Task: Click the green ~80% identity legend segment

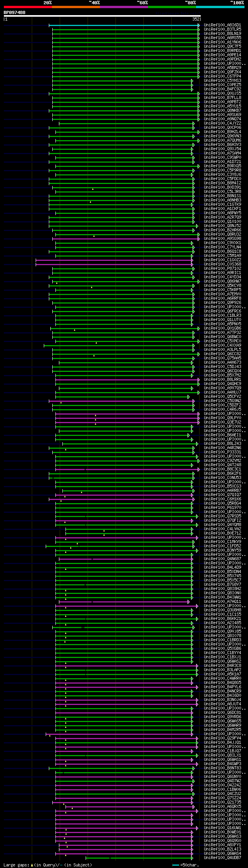Action: tap(172, 7)
